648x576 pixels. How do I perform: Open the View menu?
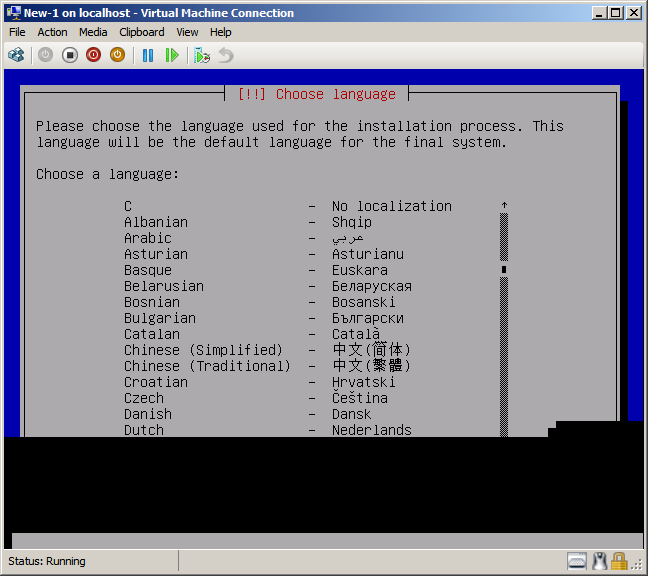point(187,32)
